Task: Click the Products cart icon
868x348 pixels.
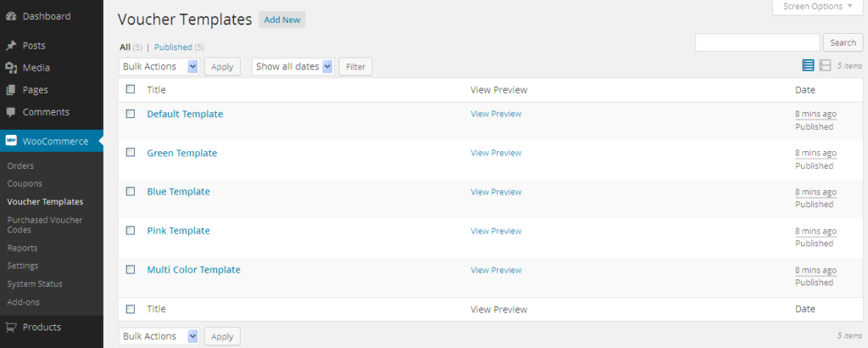Action: click(x=10, y=328)
